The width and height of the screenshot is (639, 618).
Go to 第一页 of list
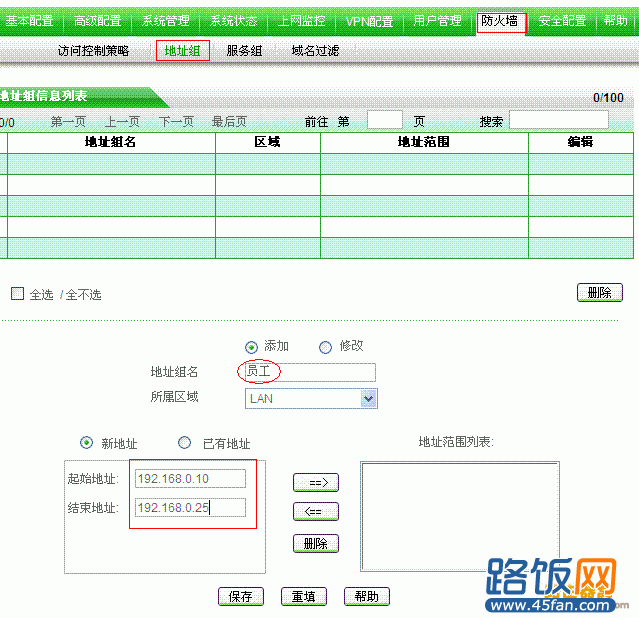pos(68,121)
